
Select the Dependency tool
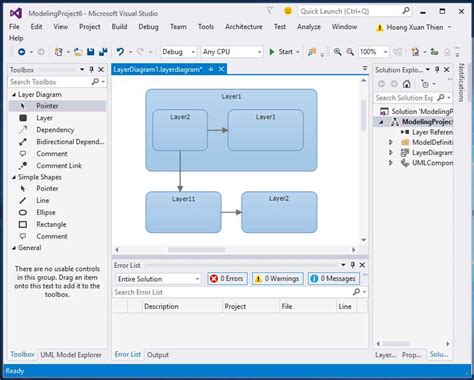55,130
